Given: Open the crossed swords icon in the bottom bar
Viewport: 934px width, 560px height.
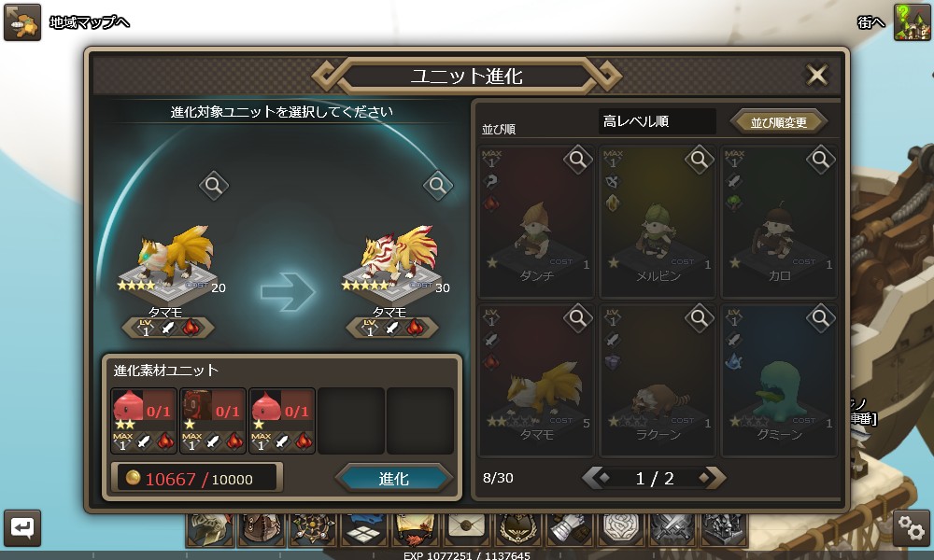Looking at the screenshot, I should [673, 529].
